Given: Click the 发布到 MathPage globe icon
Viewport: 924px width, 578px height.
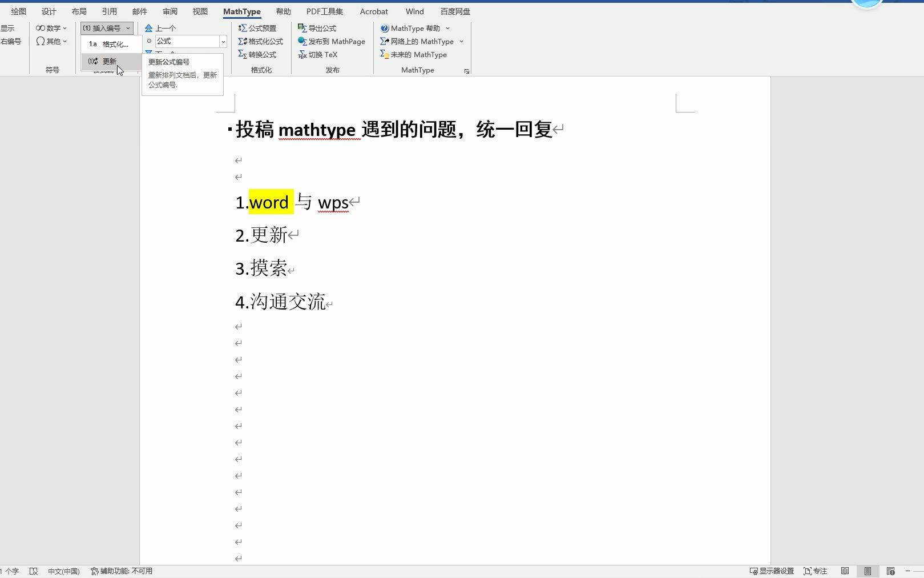Looking at the screenshot, I should pos(302,41).
